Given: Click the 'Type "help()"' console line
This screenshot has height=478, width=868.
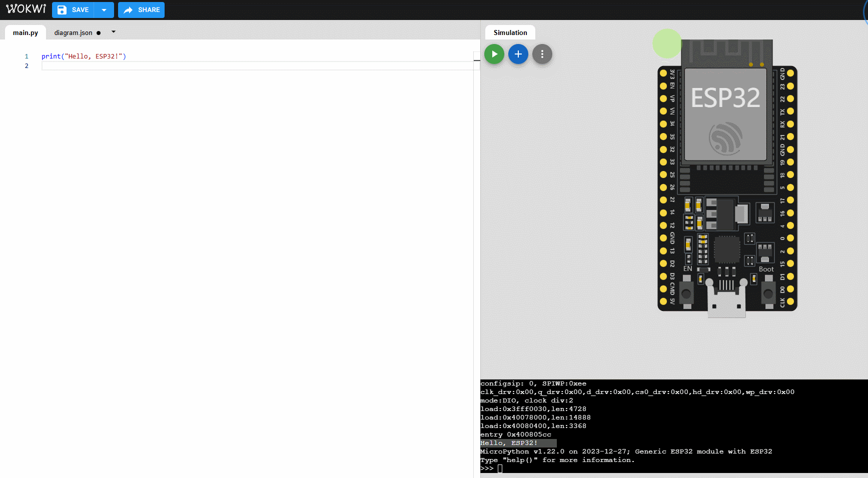Looking at the screenshot, I should 557,460.
